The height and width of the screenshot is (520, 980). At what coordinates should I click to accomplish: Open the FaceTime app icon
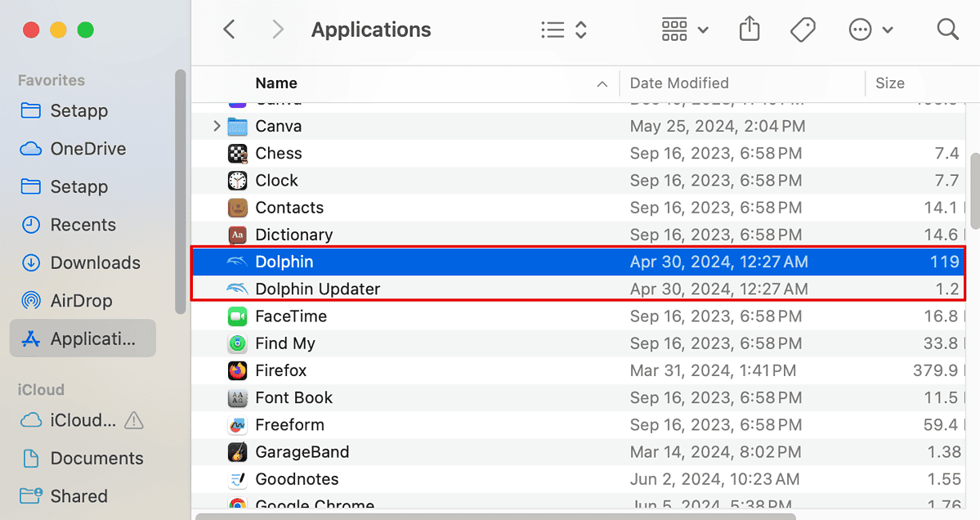click(x=237, y=316)
